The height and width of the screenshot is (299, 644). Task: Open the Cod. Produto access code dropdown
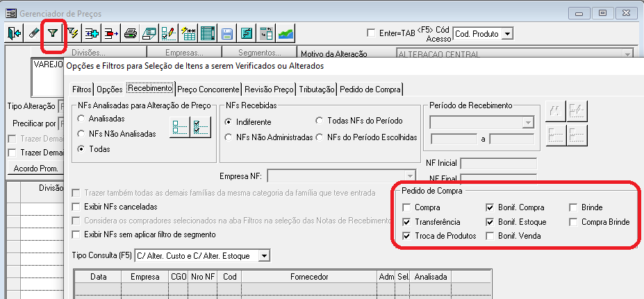point(508,33)
